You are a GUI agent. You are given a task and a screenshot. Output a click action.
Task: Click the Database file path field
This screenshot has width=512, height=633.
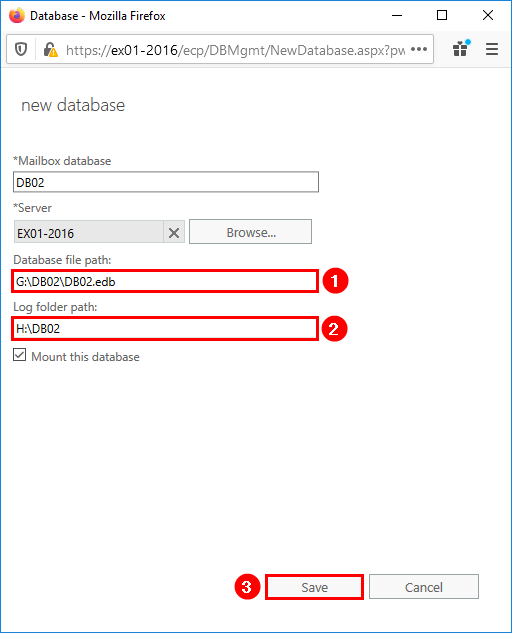(x=165, y=281)
